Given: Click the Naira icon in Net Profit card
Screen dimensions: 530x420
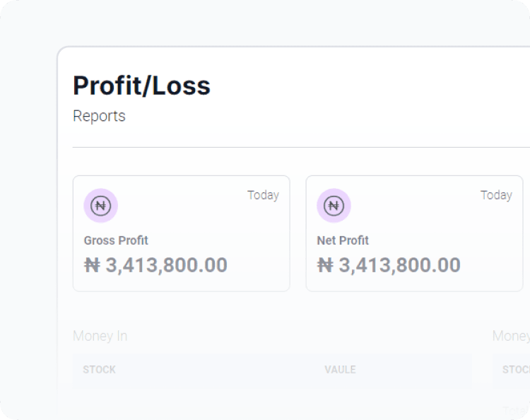Looking at the screenshot, I should pos(334,206).
